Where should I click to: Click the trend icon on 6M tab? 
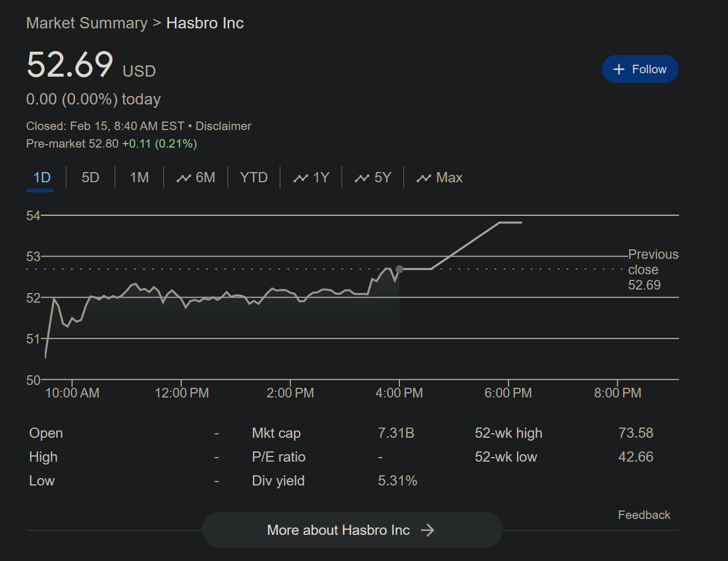click(183, 178)
